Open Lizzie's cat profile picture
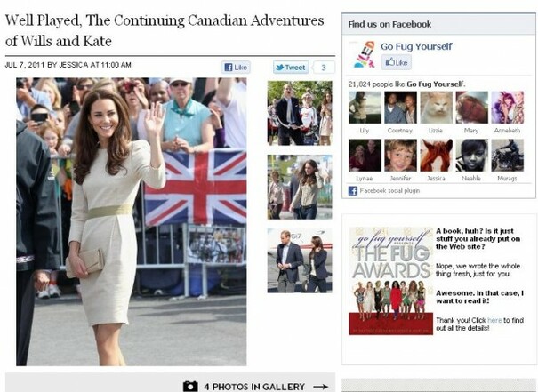Screen dimensions: 538x392 (436, 108)
